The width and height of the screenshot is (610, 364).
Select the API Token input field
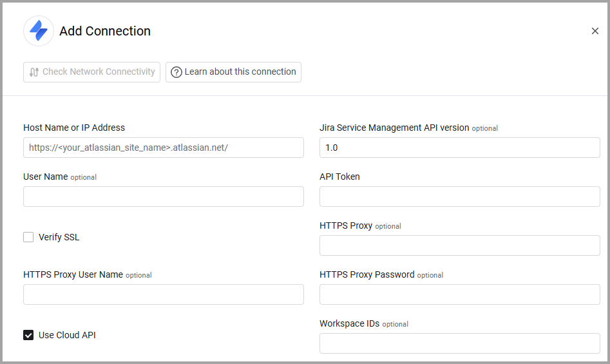pyautogui.click(x=459, y=196)
